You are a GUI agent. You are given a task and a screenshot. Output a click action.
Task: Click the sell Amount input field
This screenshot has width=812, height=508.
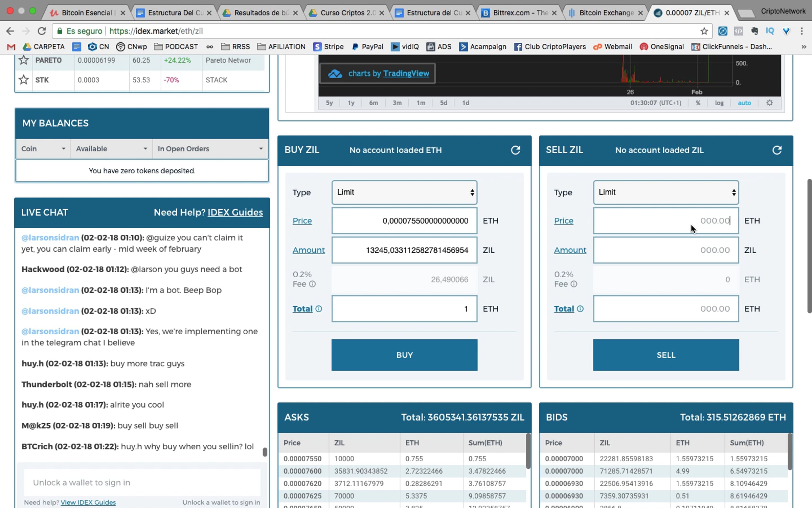coord(666,250)
